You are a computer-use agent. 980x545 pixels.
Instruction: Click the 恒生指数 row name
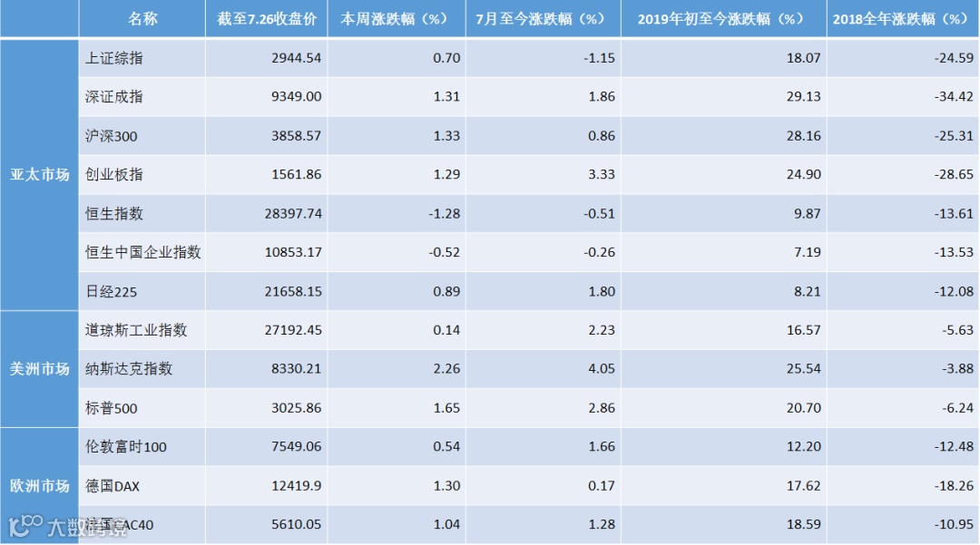point(113,213)
